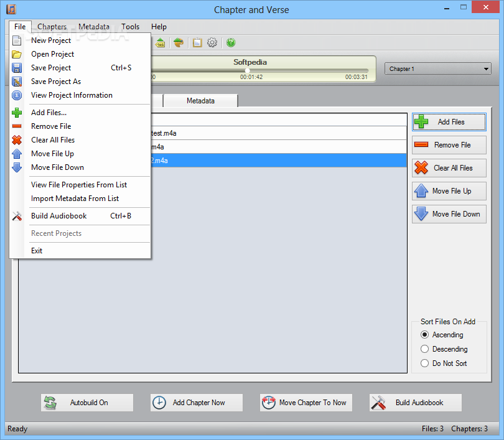This screenshot has height=440, width=504.
Task: Click the up arrow icon in File menu
Action: point(17,154)
